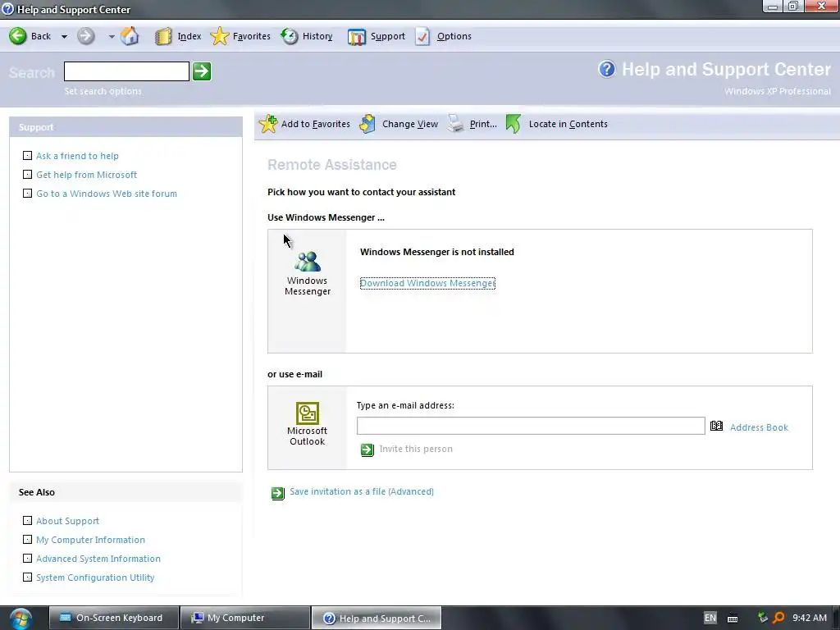This screenshot has width=840, height=630.
Task: Click the Locate in Contents label
Action: [x=568, y=124]
